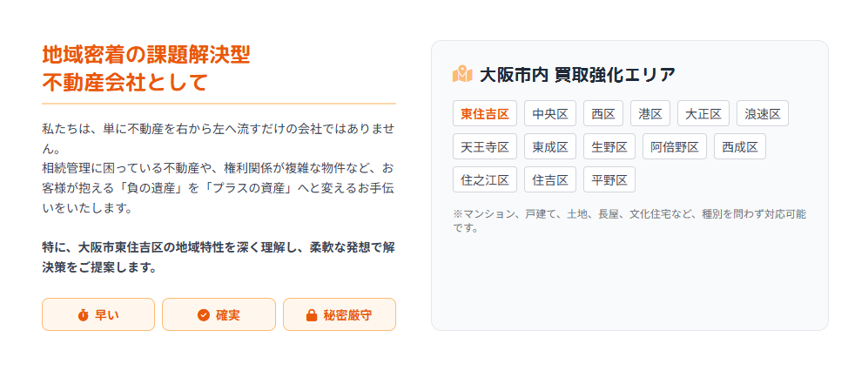
Task: Select the 阿倍野区 area tag
Action: pos(675,146)
